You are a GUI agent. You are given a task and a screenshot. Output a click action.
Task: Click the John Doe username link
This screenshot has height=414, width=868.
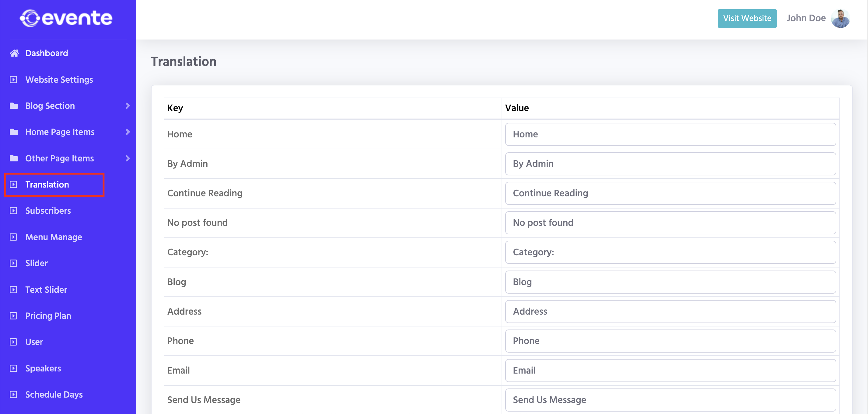coord(806,18)
